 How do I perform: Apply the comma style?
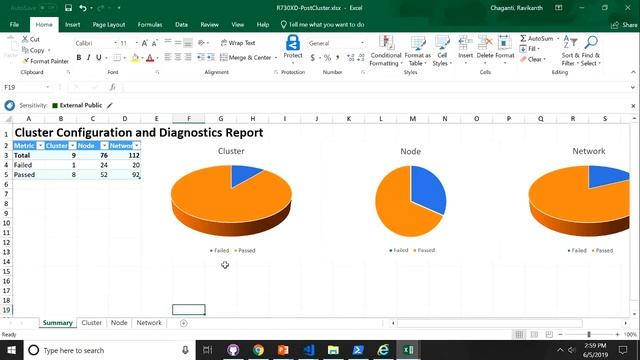tap(338, 58)
